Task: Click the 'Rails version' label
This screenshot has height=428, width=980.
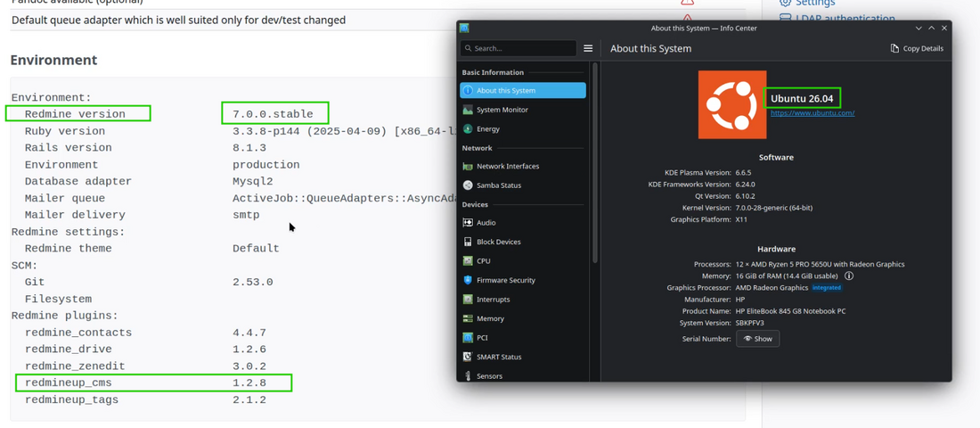Action: tap(68, 148)
